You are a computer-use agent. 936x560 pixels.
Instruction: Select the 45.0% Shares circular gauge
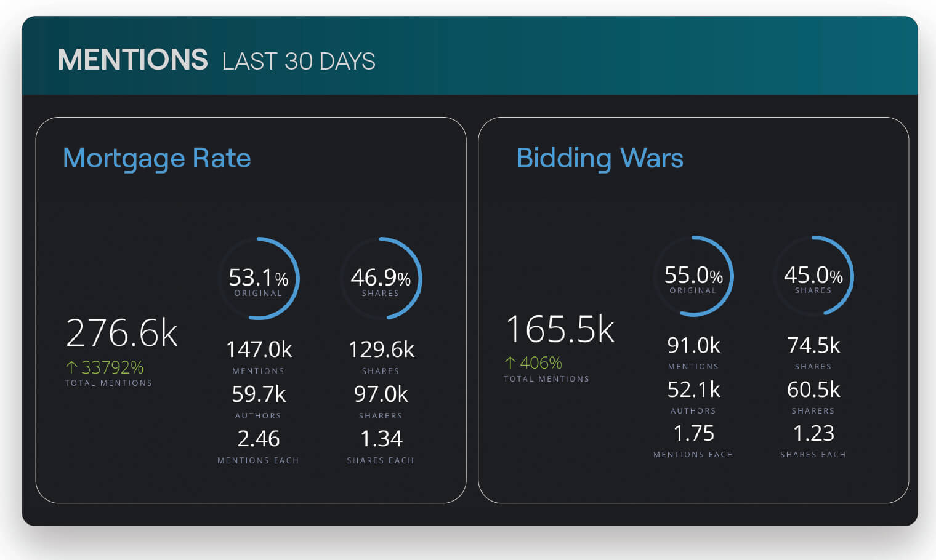tap(813, 276)
